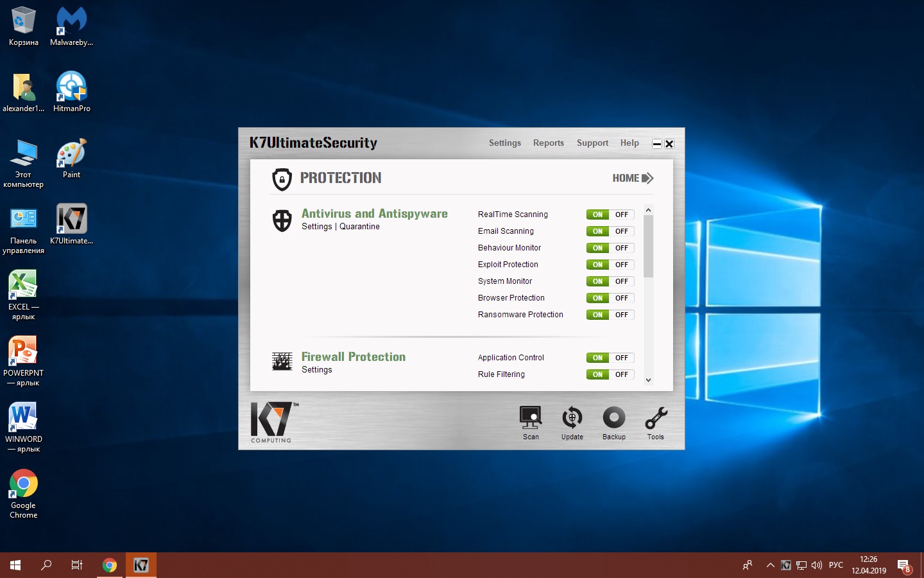
Task: Turn Browser Protection OFF
Action: click(x=622, y=298)
